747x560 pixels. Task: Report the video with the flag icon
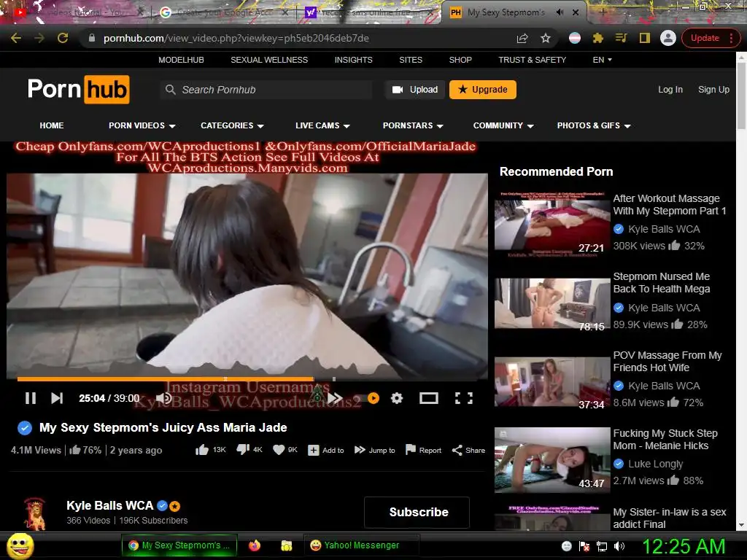pyautogui.click(x=423, y=450)
